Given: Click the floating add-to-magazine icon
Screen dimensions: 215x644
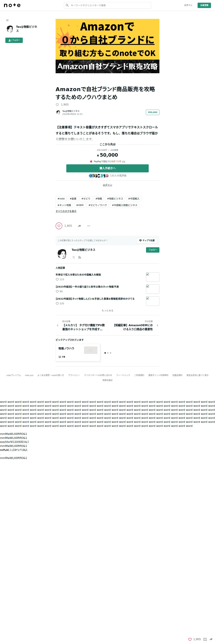Looking at the screenshot, I should pos(205,639).
